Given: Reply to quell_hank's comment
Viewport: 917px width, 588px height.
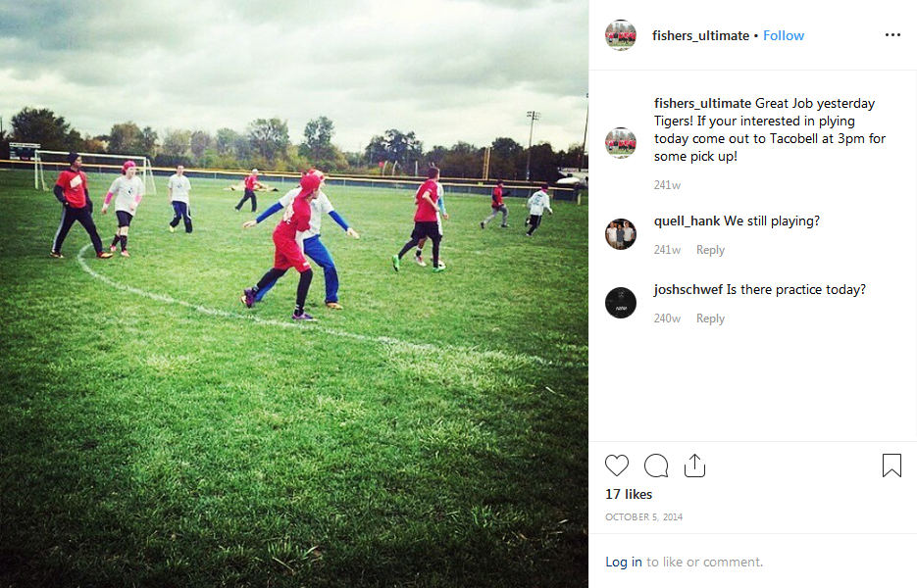Looking at the screenshot, I should coord(710,250).
